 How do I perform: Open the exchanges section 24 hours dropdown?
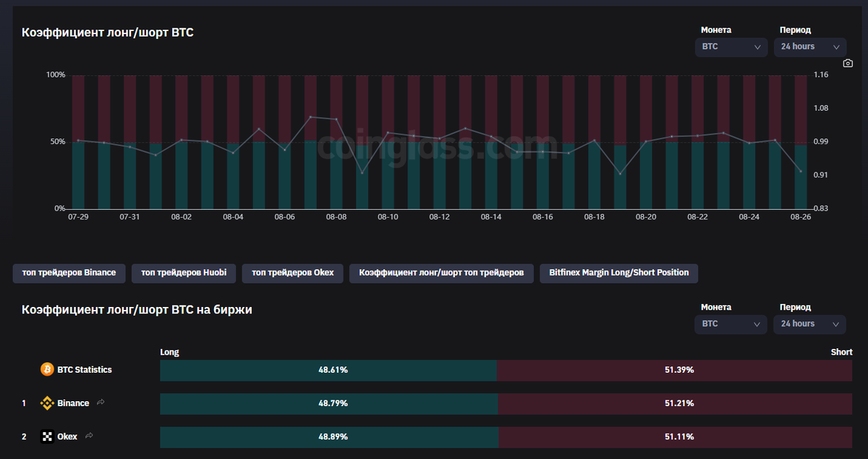(x=810, y=324)
